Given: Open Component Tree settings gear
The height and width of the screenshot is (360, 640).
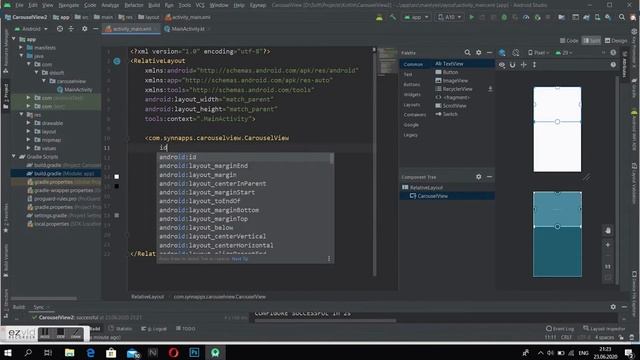Looking at the screenshot, I should tap(478, 177).
